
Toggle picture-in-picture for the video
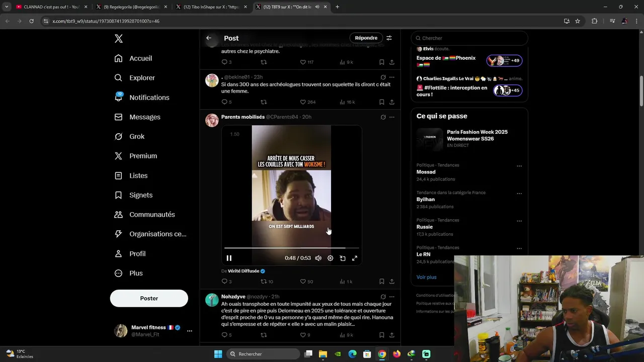[342, 258]
